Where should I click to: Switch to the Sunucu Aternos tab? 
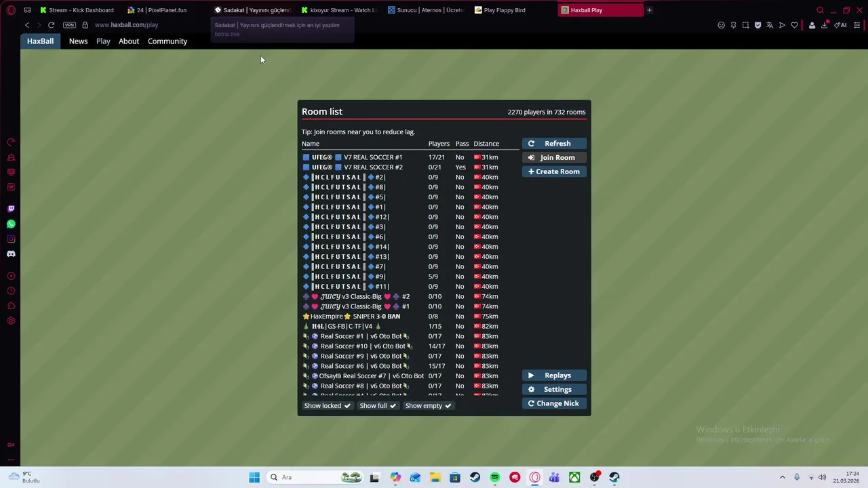[426, 10]
